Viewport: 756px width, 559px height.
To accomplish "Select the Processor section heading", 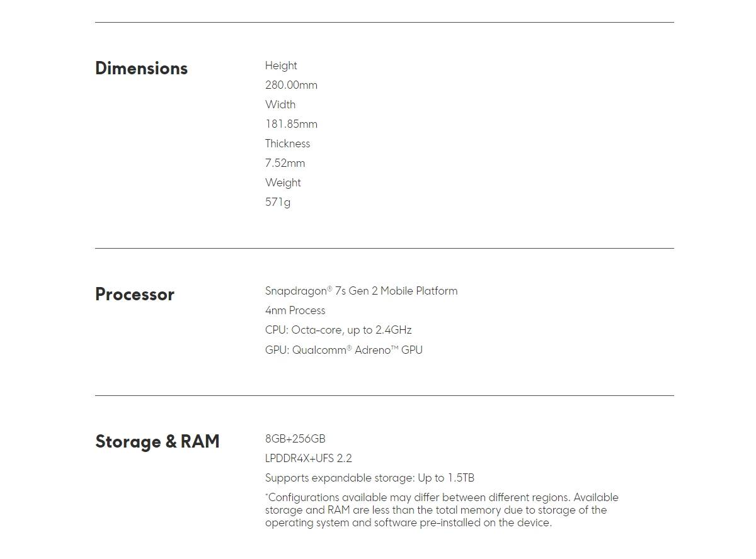I will click(x=135, y=294).
